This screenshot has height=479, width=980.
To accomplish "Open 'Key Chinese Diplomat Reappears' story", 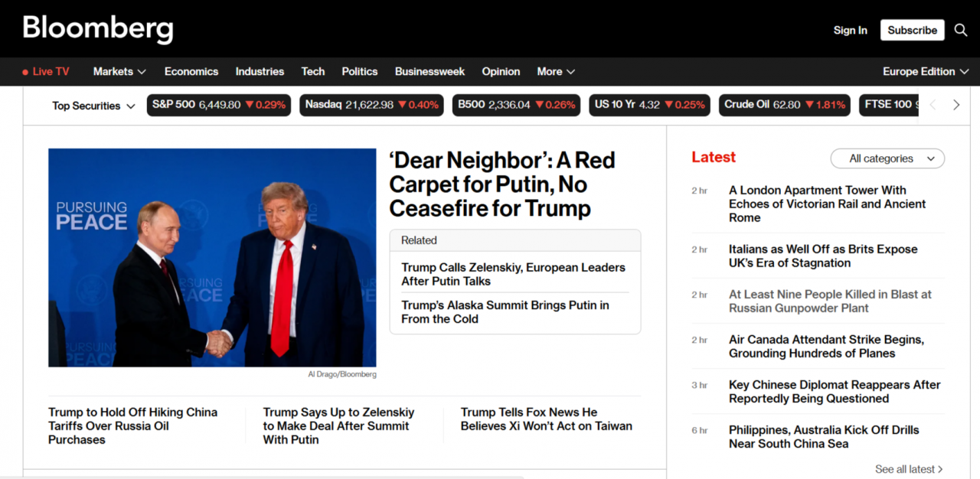I will point(835,391).
